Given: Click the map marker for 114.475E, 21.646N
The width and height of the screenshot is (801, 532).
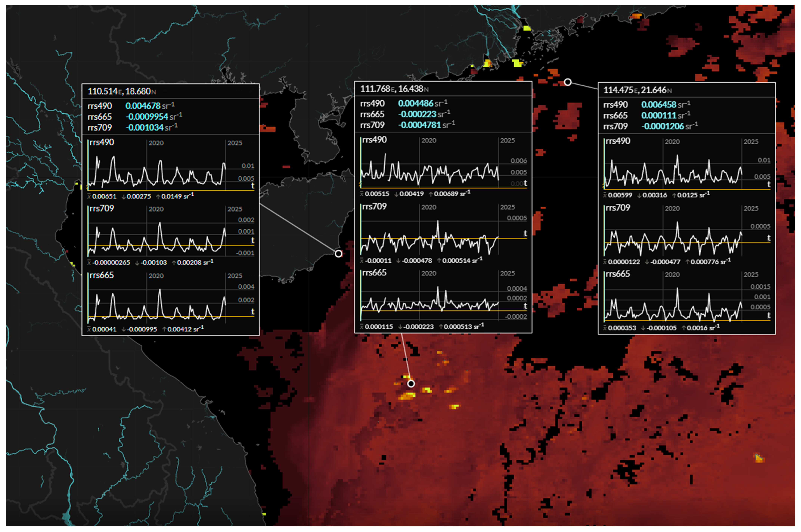Looking at the screenshot, I should coord(568,82).
